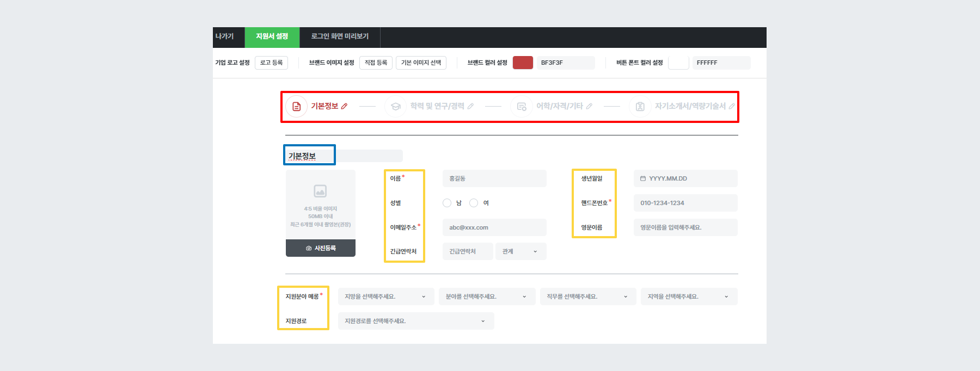The height and width of the screenshot is (371, 980).
Task: Click the 생년월일 label
Action: point(592,178)
